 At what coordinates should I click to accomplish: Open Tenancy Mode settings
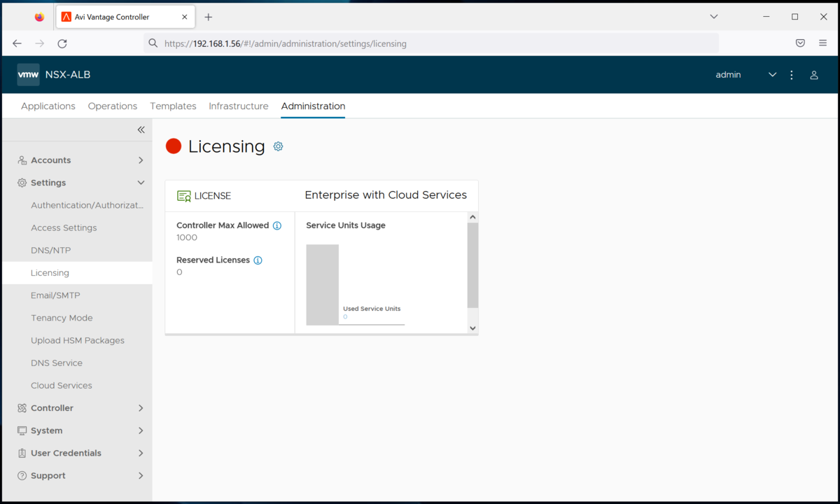pos(62,318)
